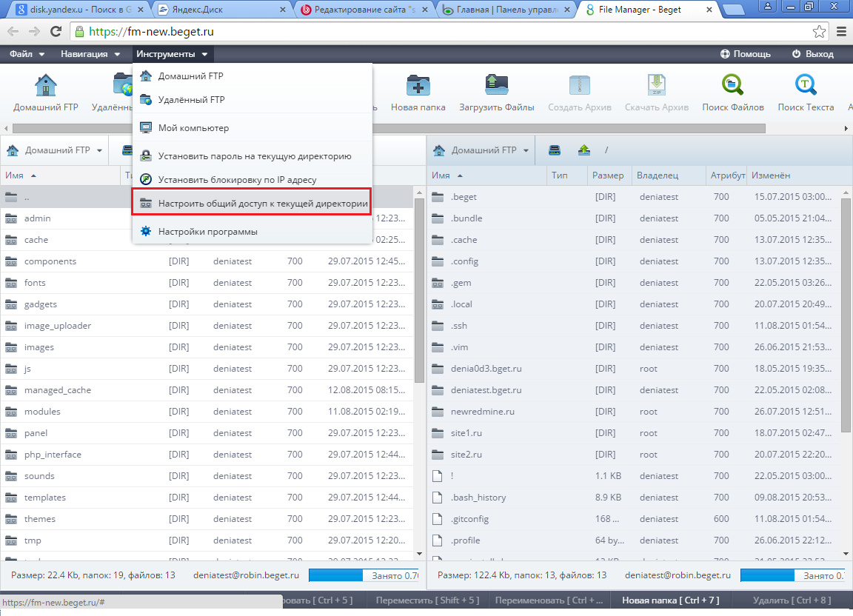853x616 pixels.
Task: Open Поиск Текста text search icon
Action: (806, 85)
